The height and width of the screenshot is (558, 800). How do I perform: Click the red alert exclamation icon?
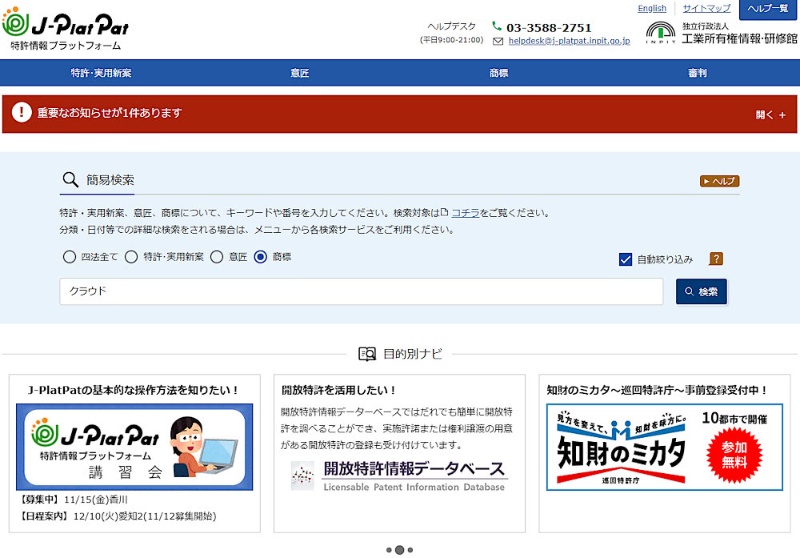22,114
